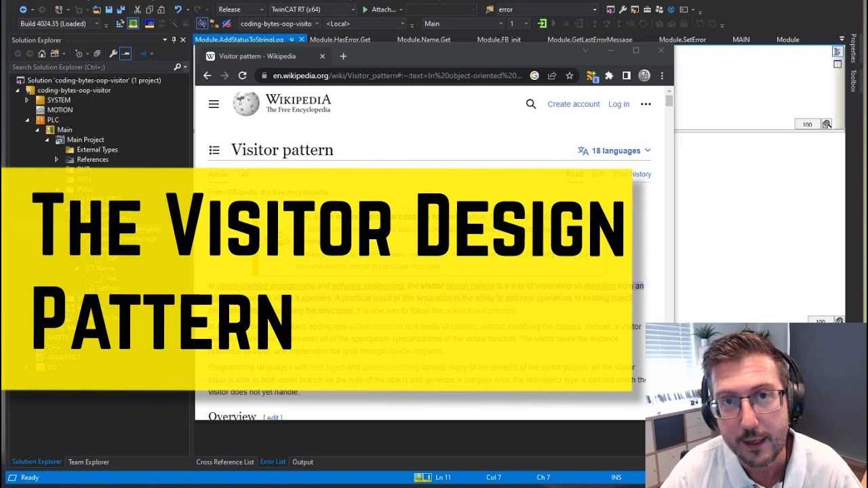The image size is (868, 488).
Task: Switch to Module.HasError.Get tab
Action: tap(340, 39)
